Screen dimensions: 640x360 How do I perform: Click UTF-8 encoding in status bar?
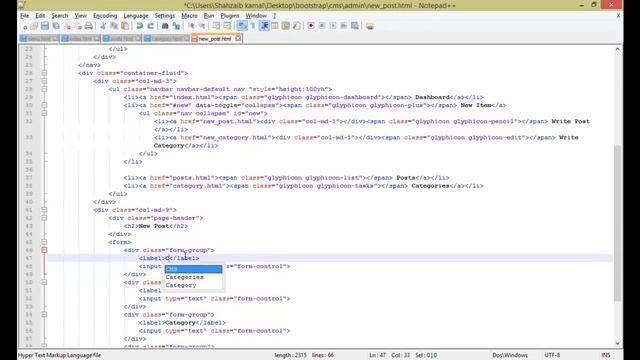[552, 355]
